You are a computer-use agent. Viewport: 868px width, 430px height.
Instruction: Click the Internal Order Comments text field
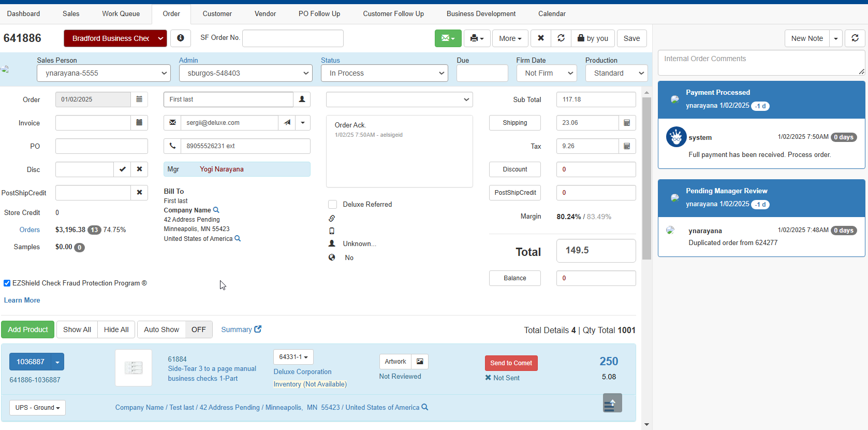coord(760,63)
